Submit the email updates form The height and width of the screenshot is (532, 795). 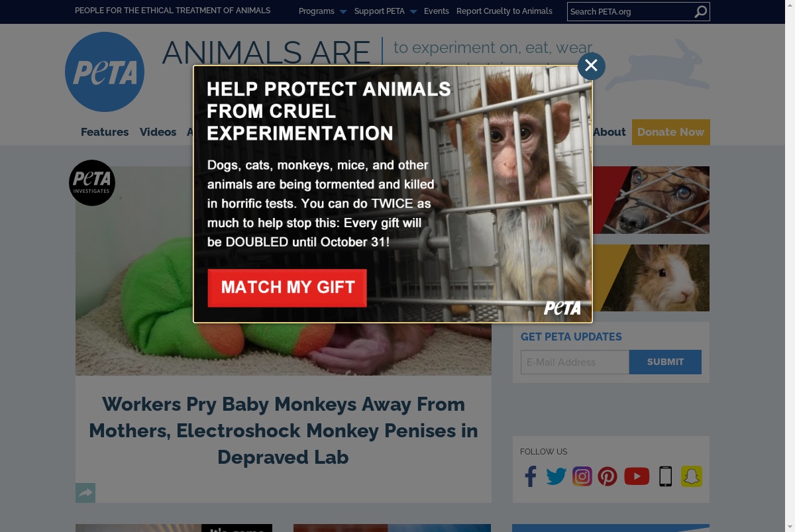point(665,362)
